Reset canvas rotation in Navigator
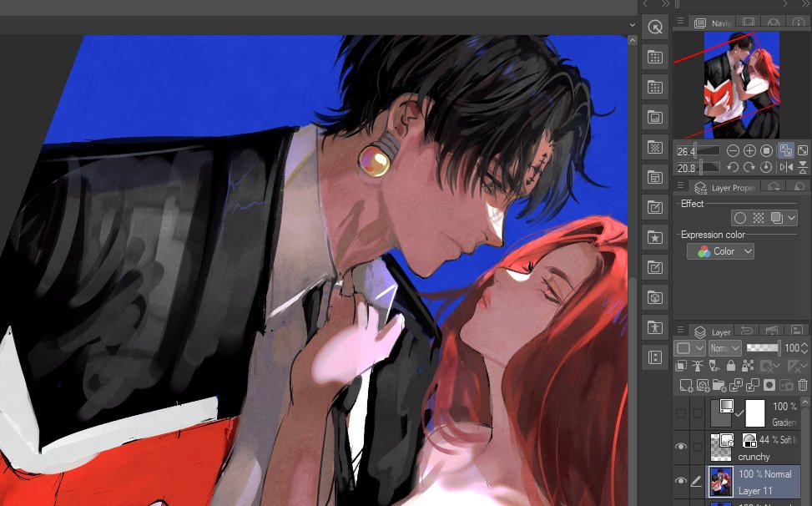The width and height of the screenshot is (812, 506). [x=766, y=167]
